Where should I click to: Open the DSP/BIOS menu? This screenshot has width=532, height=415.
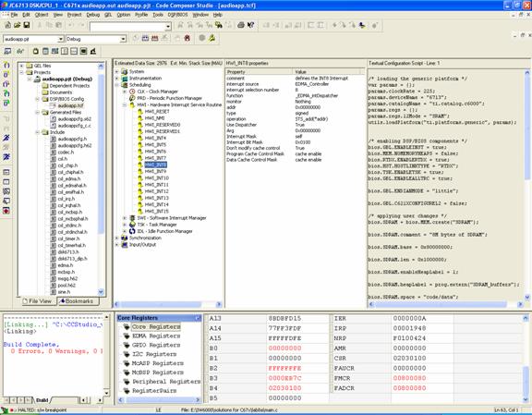click(x=177, y=15)
